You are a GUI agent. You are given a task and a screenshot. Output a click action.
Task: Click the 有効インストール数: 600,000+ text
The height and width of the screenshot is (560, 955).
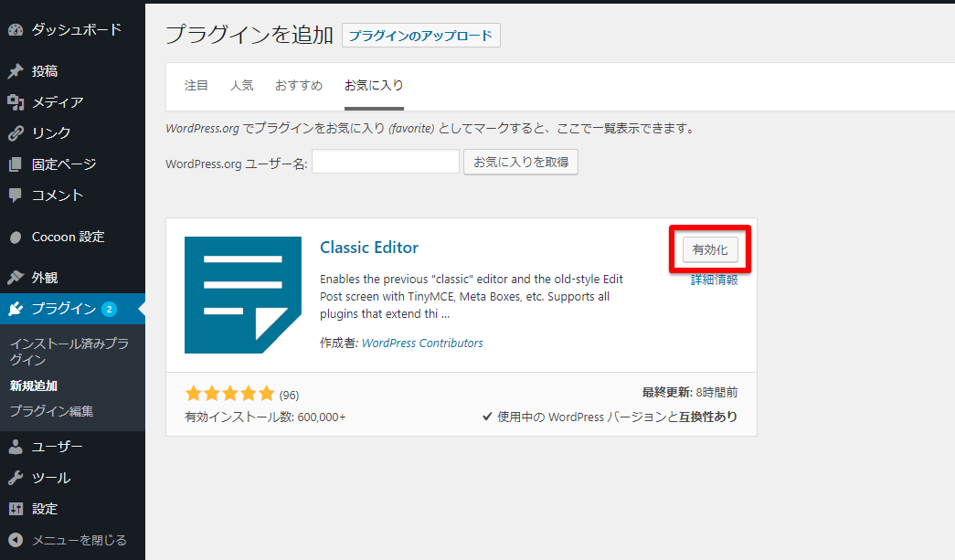265,417
